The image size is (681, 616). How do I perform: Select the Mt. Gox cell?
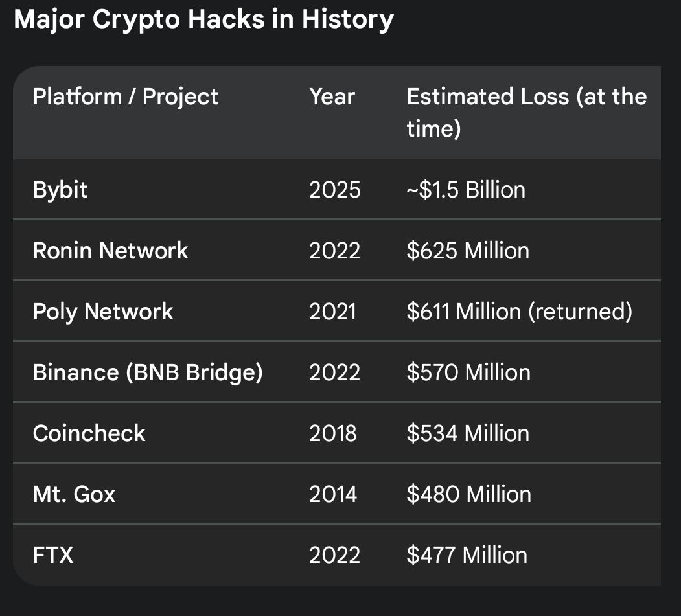[75, 494]
